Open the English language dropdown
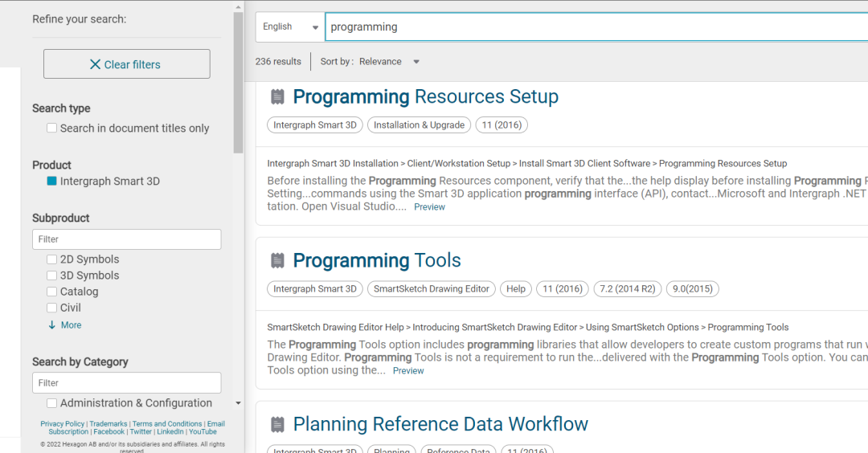This screenshot has height=453, width=868. click(290, 27)
